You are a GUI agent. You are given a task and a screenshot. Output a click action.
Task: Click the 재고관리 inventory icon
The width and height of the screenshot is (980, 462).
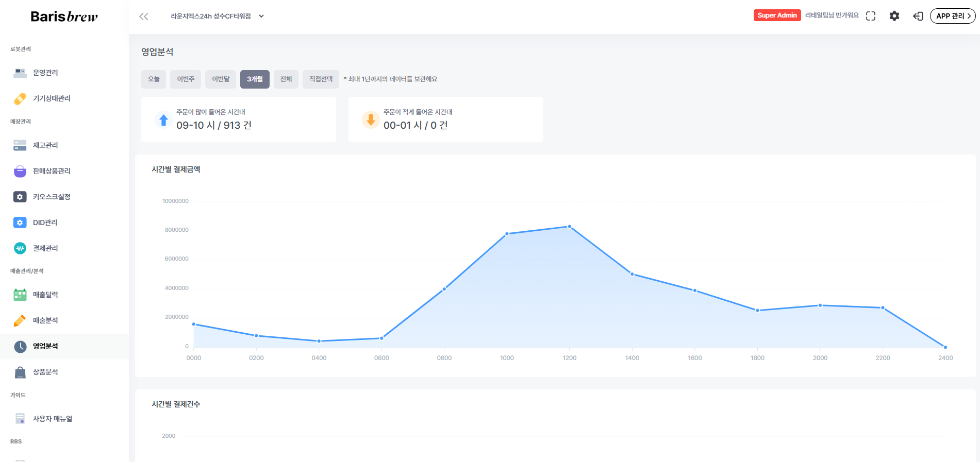pyautogui.click(x=20, y=145)
